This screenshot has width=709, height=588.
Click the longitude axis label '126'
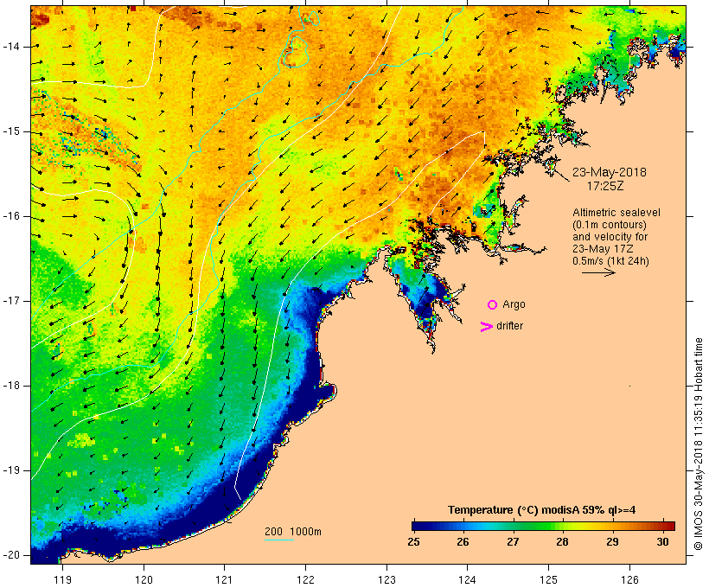tap(629, 580)
